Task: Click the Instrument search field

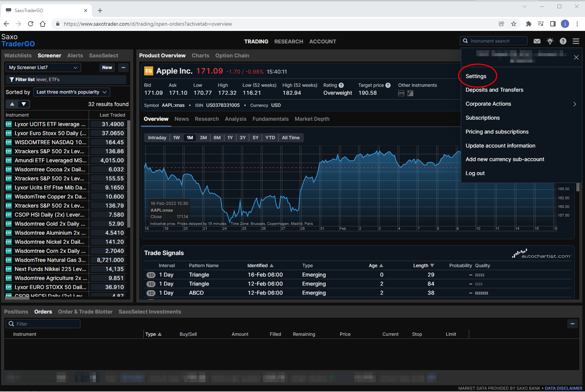Action: click(494, 41)
